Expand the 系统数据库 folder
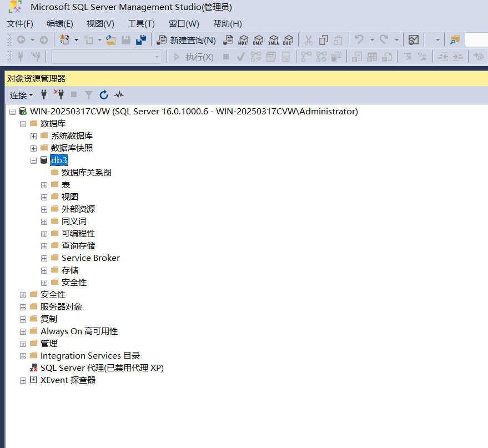 tap(34, 136)
